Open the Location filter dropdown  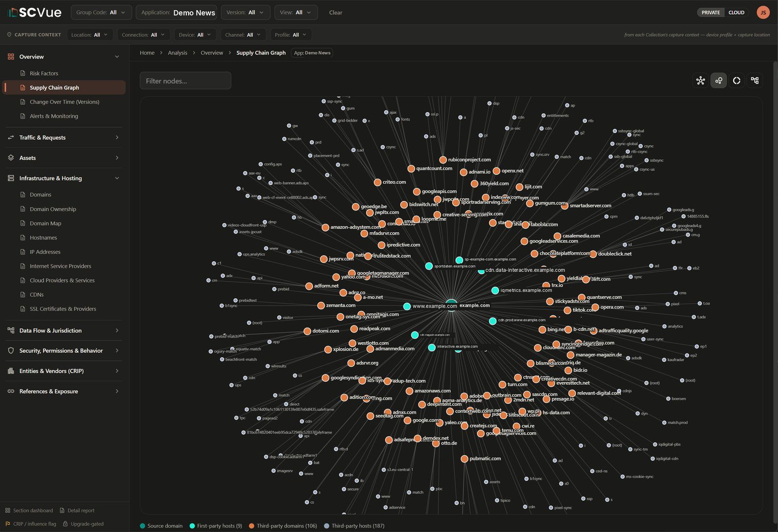90,35
